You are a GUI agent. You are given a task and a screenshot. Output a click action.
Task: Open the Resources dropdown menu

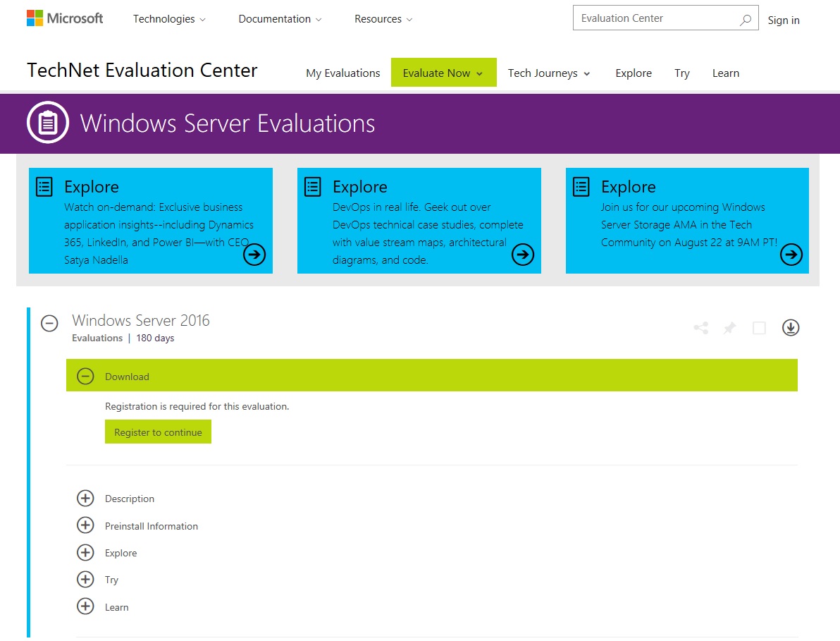click(383, 19)
